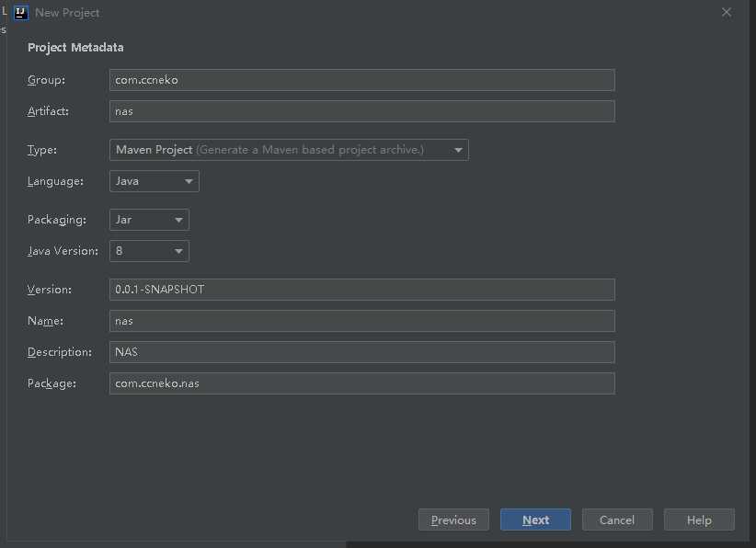Close the New Project dialog

(x=727, y=13)
